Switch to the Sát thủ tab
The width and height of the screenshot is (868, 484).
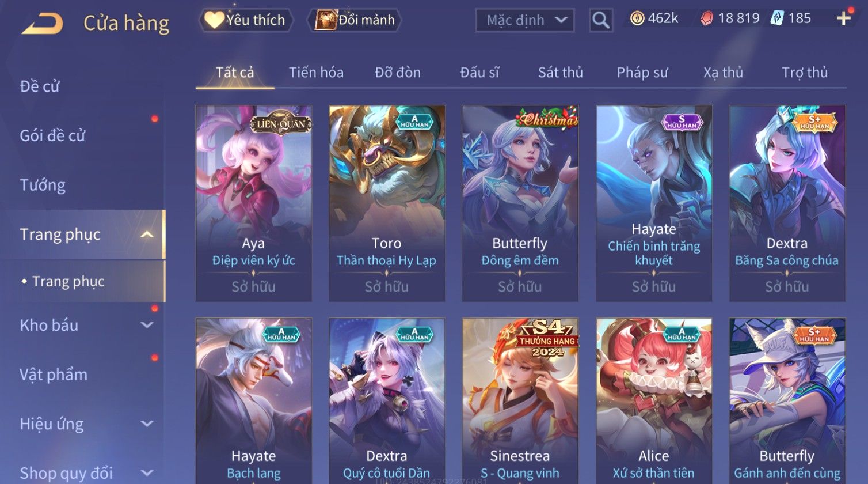click(x=560, y=73)
